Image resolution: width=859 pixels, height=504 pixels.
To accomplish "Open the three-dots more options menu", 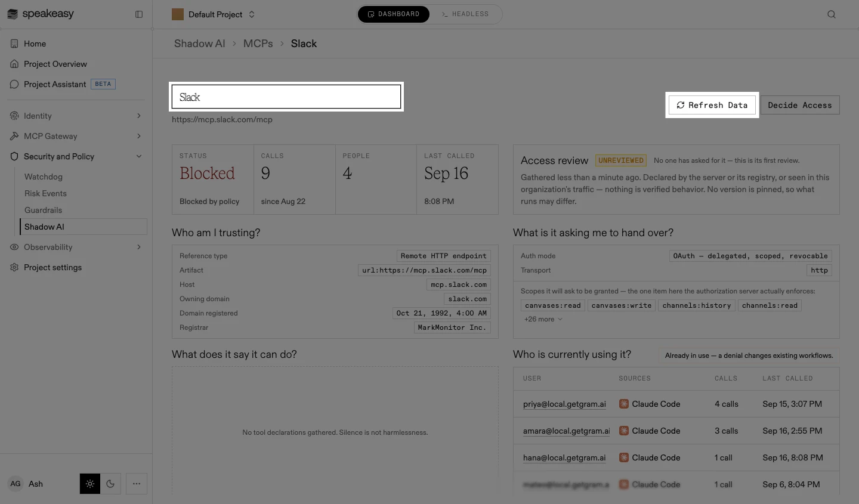I will 137,484.
